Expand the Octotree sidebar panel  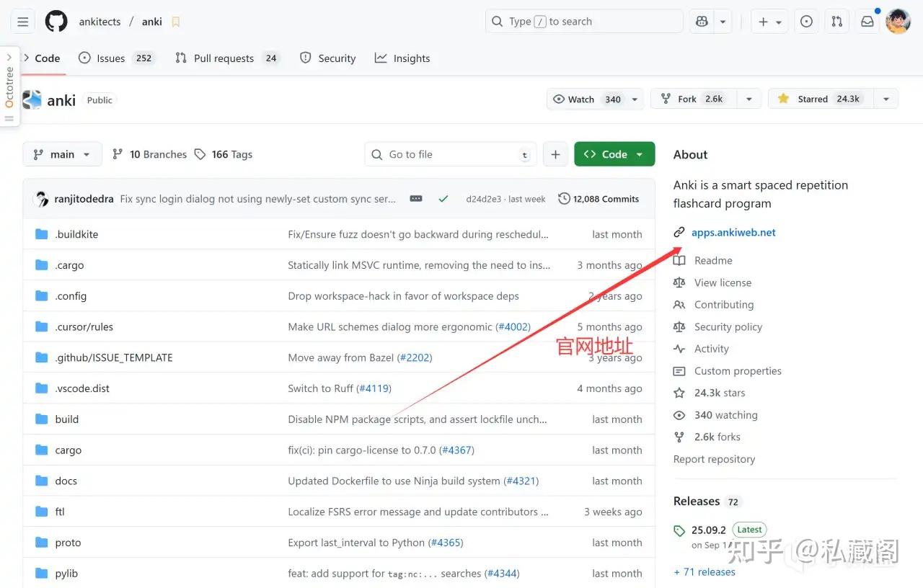click(9, 86)
